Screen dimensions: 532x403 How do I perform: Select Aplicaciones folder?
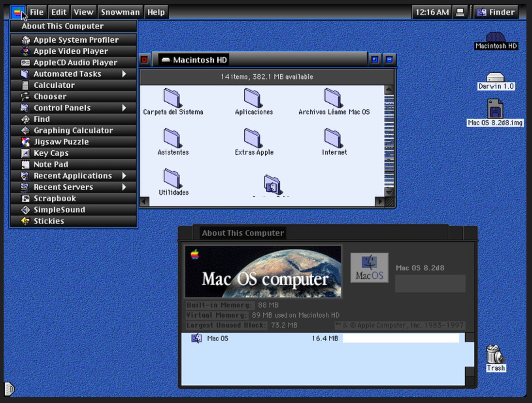[x=254, y=102]
